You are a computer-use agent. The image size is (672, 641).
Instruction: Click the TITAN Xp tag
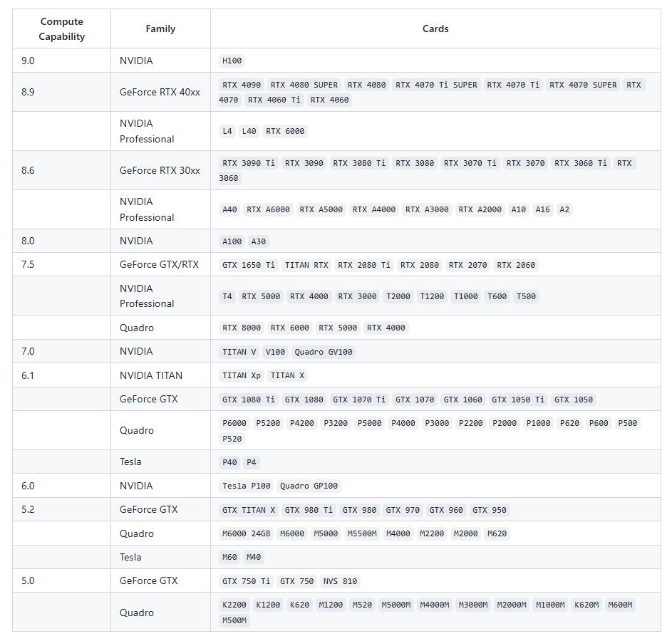pyautogui.click(x=242, y=375)
